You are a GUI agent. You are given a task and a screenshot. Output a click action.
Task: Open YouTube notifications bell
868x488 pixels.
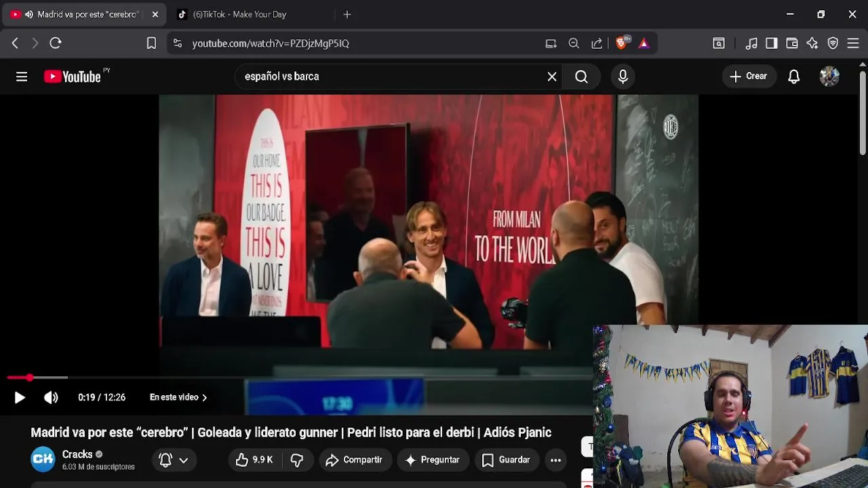793,77
